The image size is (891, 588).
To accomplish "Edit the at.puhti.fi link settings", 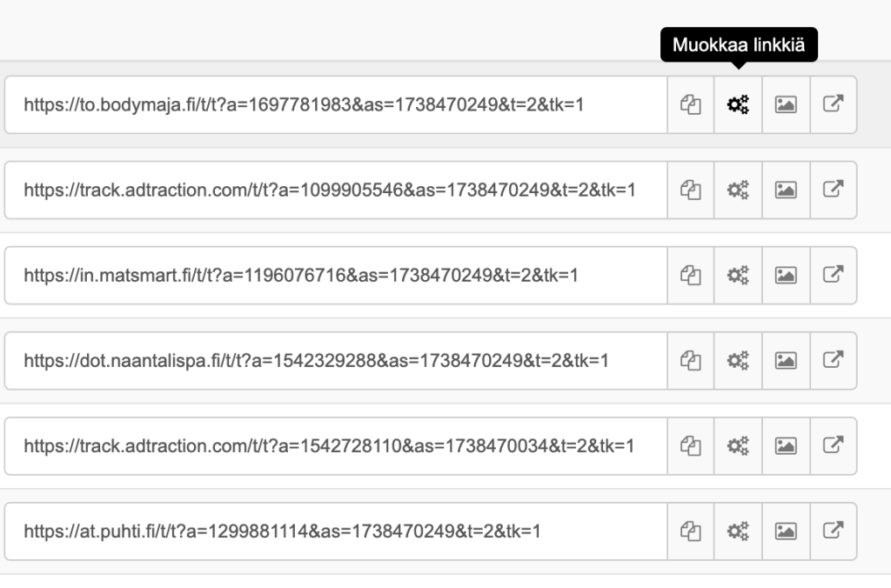I will pos(739,531).
